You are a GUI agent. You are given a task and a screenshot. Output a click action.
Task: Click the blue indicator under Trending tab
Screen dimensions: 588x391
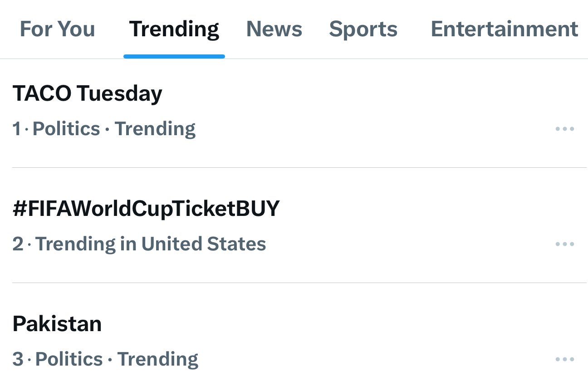pos(174,57)
